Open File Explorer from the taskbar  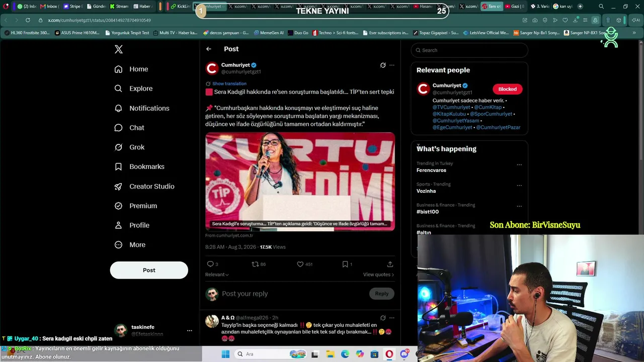click(x=331, y=354)
